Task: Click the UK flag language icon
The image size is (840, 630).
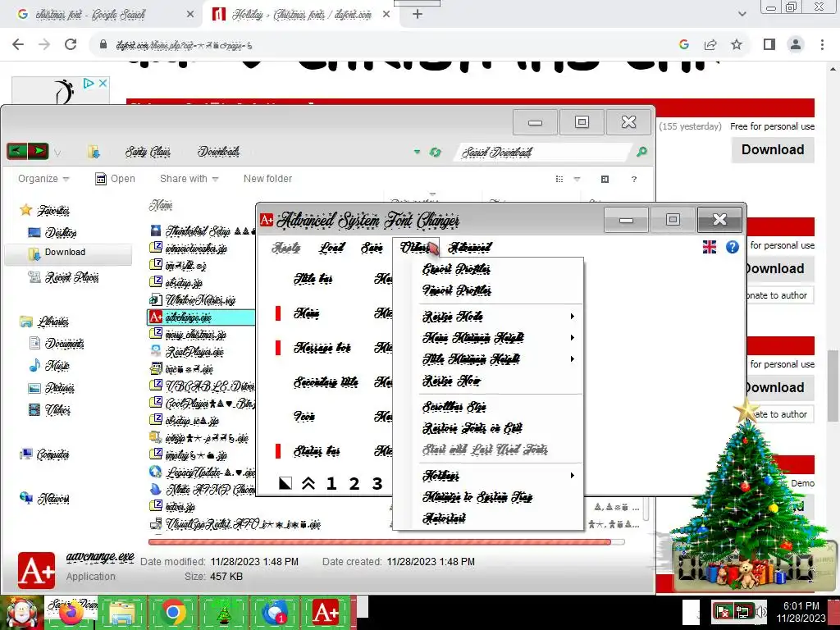Action: coord(710,247)
